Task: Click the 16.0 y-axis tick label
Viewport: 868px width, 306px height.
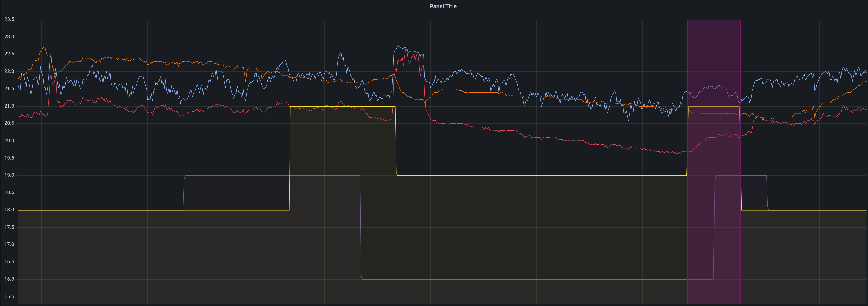Action: point(9,279)
